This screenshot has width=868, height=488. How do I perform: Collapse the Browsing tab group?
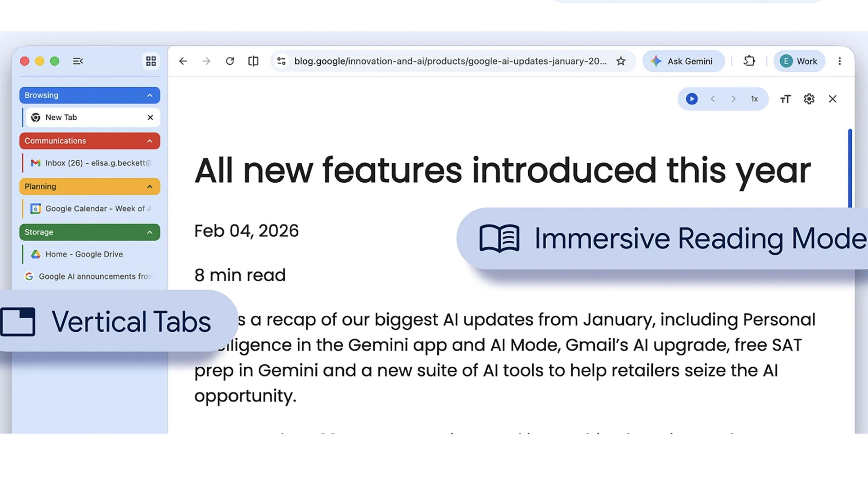150,95
